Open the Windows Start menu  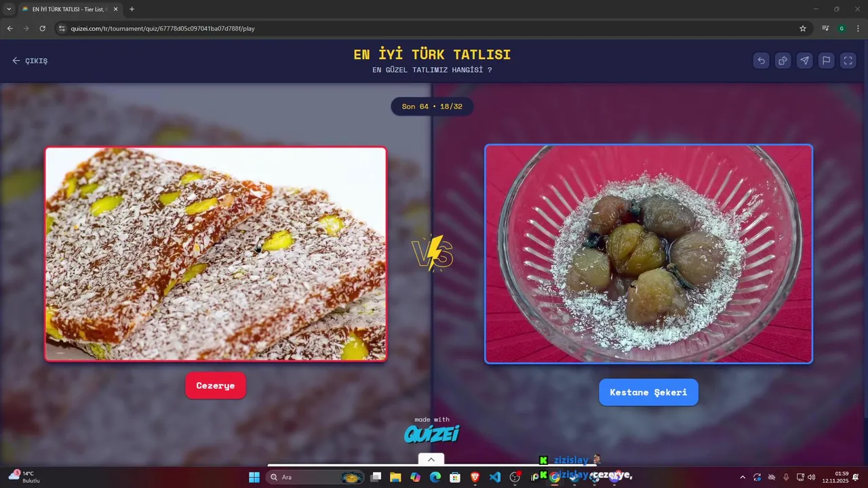point(254,477)
